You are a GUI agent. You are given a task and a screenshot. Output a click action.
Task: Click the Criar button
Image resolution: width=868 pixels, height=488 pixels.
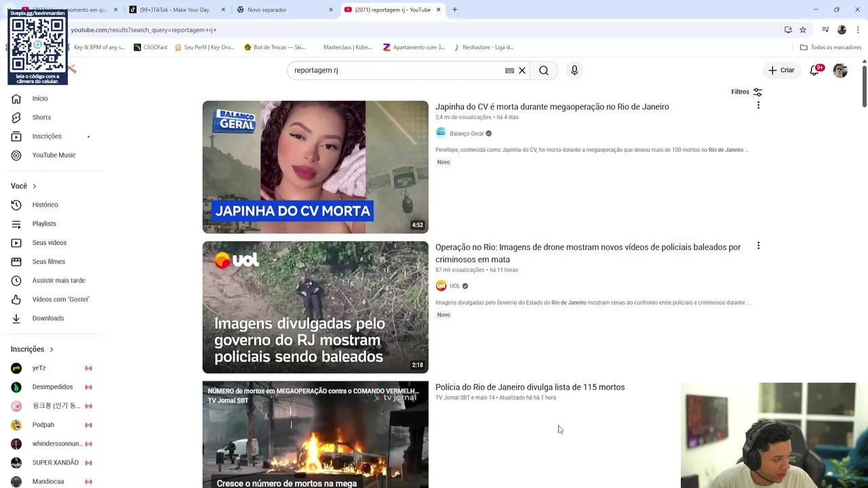[781, 70]
